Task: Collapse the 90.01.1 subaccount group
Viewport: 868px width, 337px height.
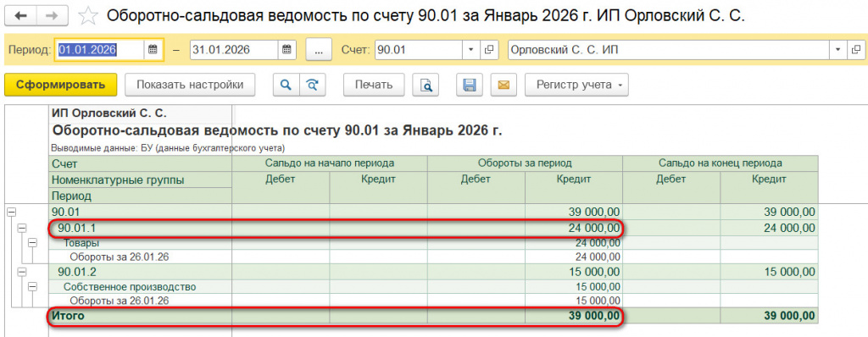Action: 21,228
